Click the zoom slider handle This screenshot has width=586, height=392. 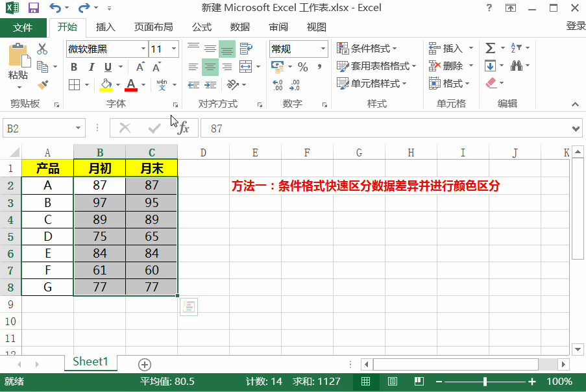coord(485,382)
